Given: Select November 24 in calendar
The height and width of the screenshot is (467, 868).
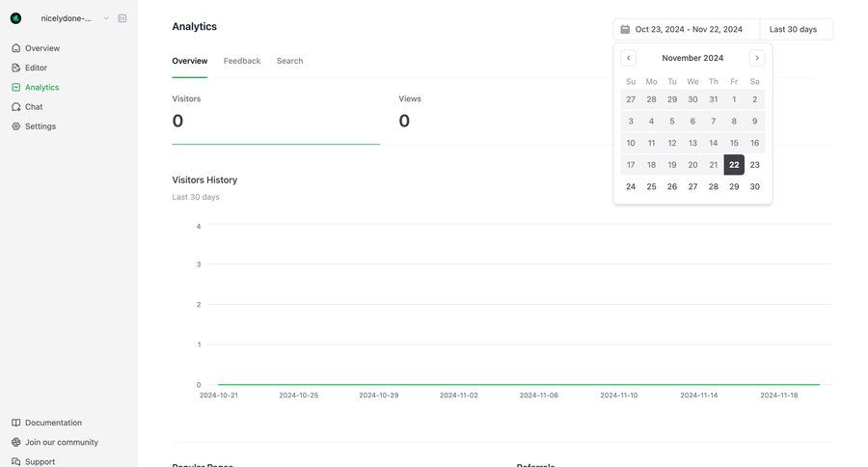Looking at the screenshot, I should (x=631, y=186).
